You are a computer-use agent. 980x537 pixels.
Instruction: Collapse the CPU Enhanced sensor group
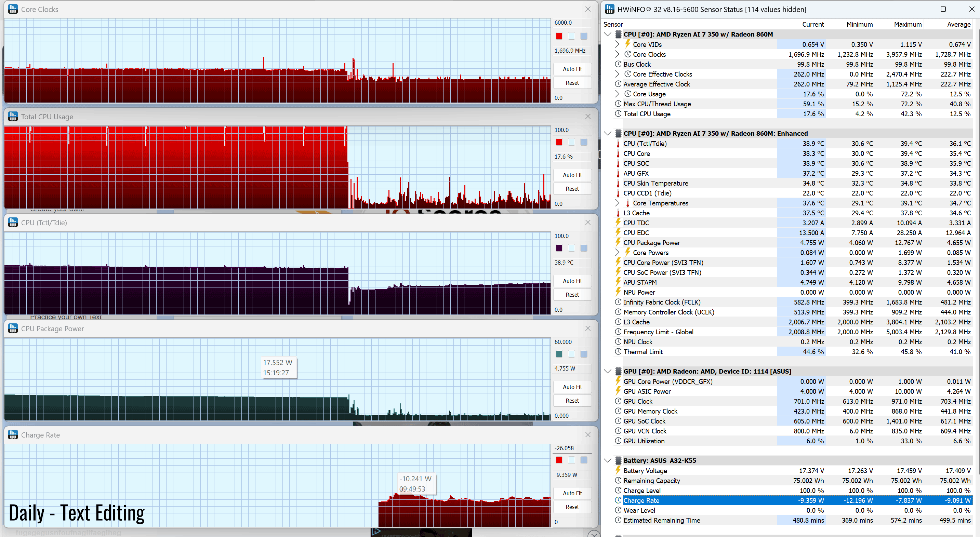click(x=608, y=133)
